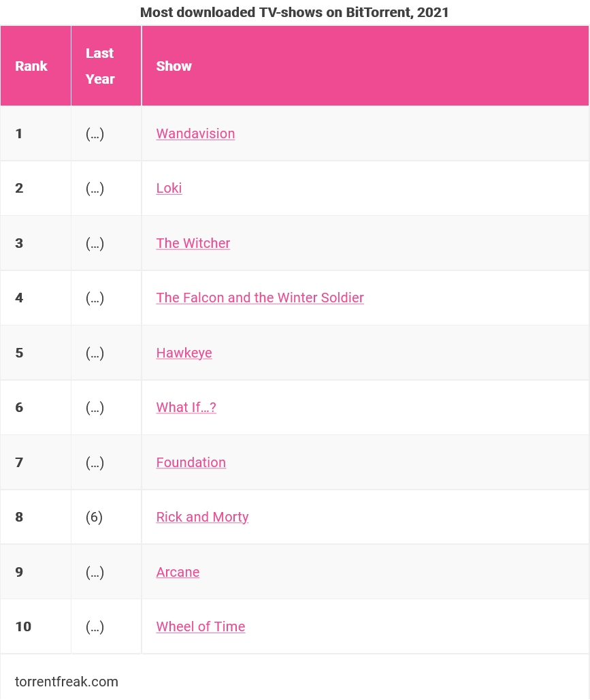Follow The Falcon and the Winter Soldier link

point(260,298)
